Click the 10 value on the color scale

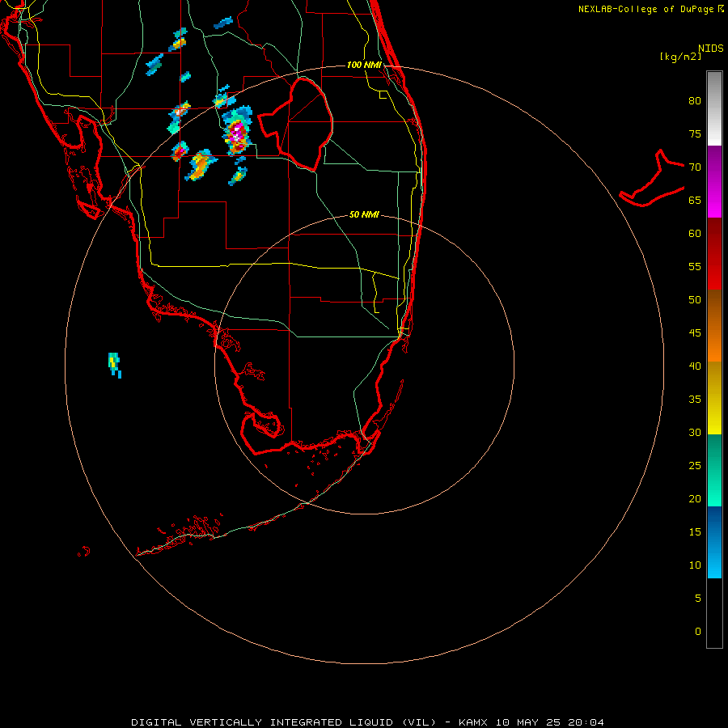pos(695,565)
